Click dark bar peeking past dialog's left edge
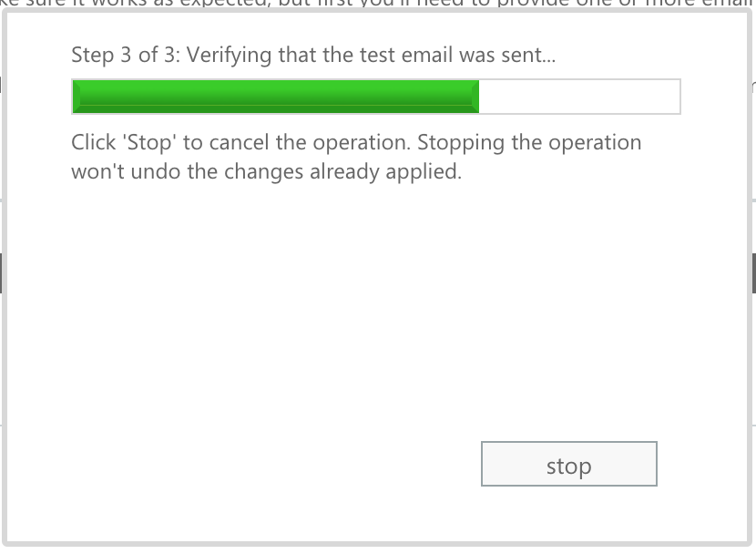The height and width of the screenshot is (554, 756). tap(1, 273)
